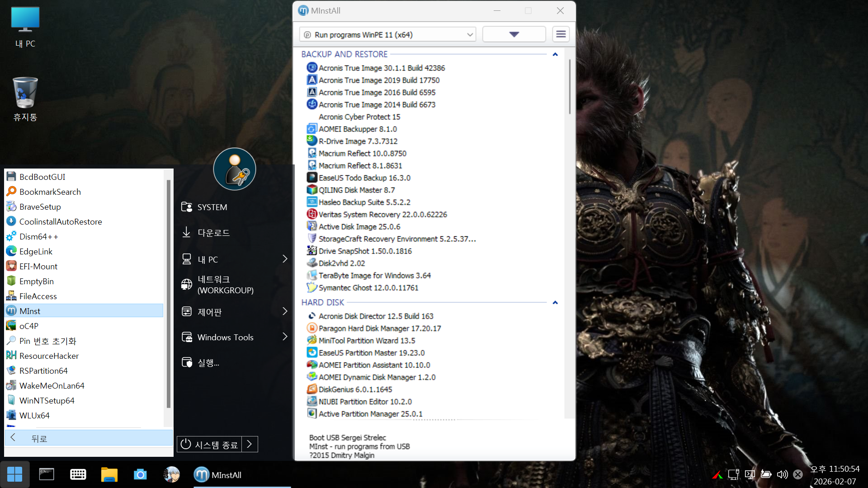
Task: Collapse the BACKUP AND RESTORE section
Action: 555,54
